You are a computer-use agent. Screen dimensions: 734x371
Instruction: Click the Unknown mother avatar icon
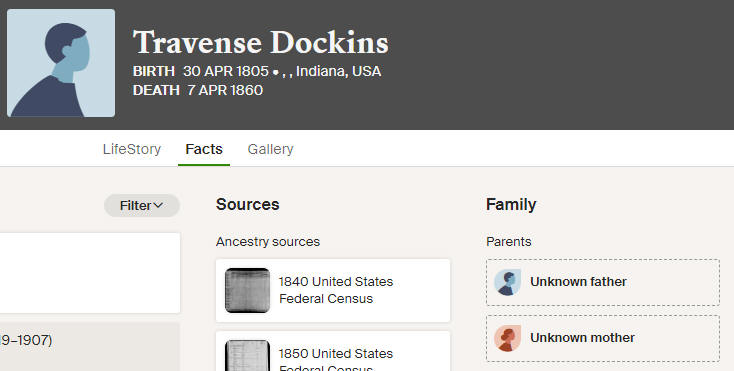507,338
